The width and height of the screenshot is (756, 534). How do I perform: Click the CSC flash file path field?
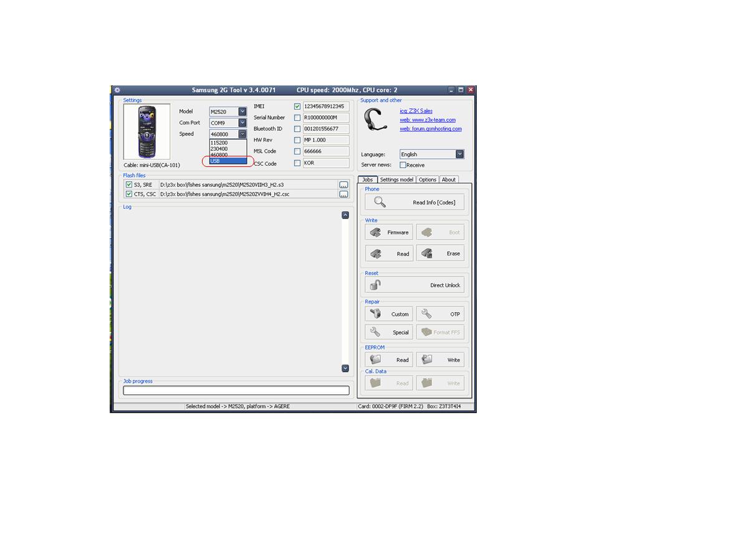pos(248,194)
